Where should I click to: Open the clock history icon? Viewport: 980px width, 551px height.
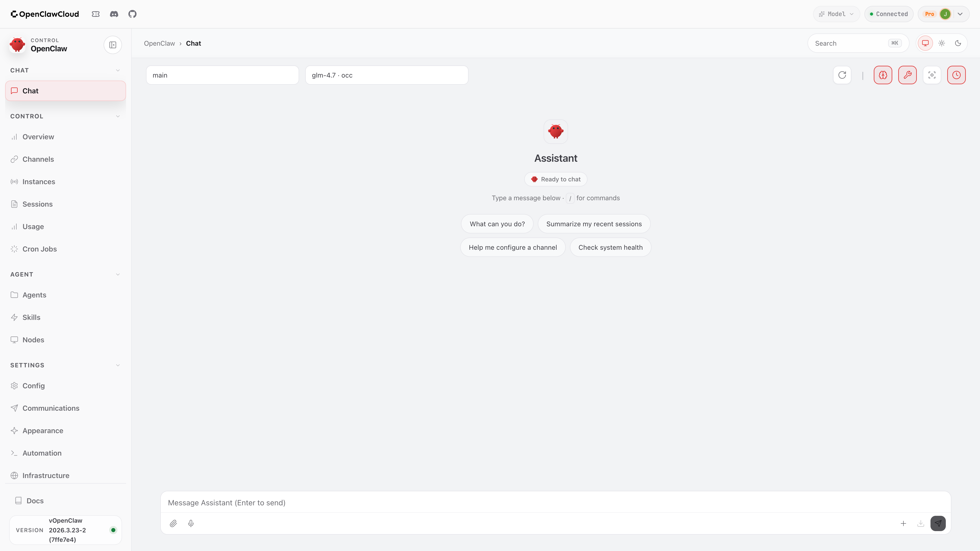click(957, 75)
